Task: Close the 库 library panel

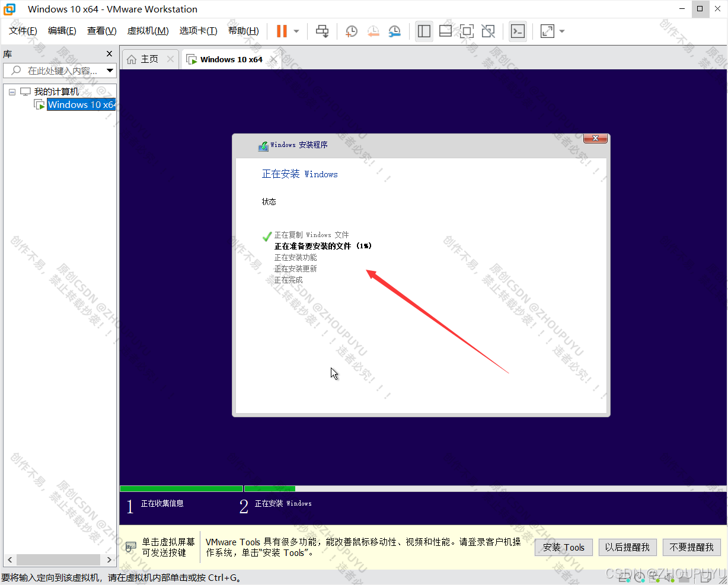Action: tap(109, 54)
